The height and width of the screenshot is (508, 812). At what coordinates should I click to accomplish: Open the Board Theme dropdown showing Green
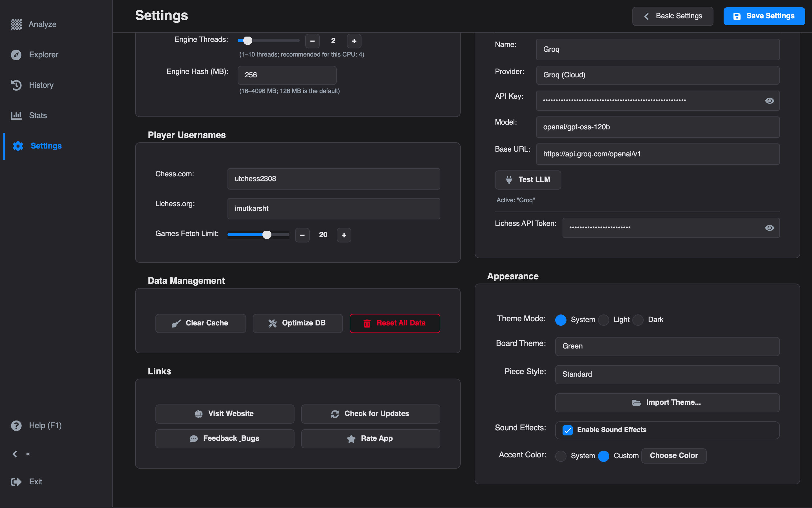(667, 346)
